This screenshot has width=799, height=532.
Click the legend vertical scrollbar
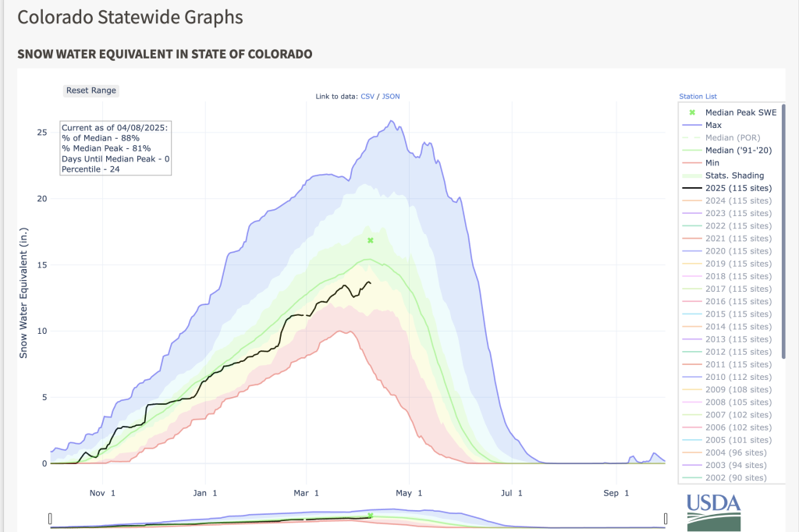(x=783, y=232)
